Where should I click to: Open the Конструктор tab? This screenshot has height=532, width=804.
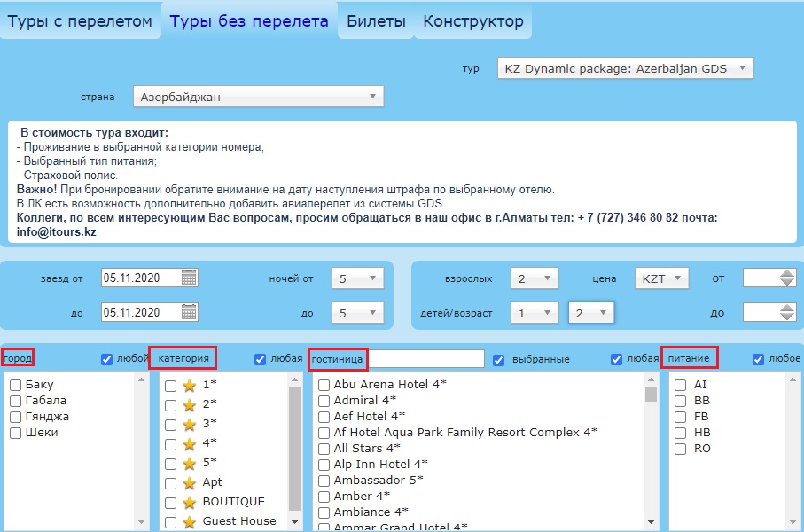tap(473, 21)
